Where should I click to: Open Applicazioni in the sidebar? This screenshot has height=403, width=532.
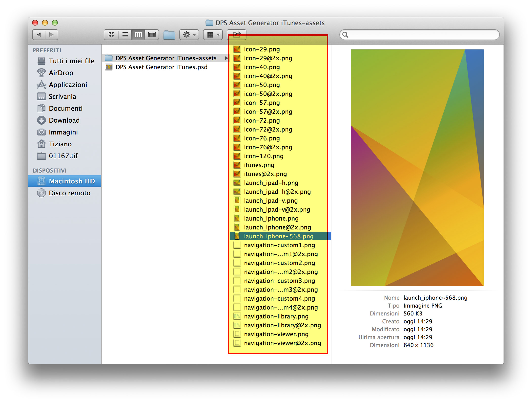68,85
